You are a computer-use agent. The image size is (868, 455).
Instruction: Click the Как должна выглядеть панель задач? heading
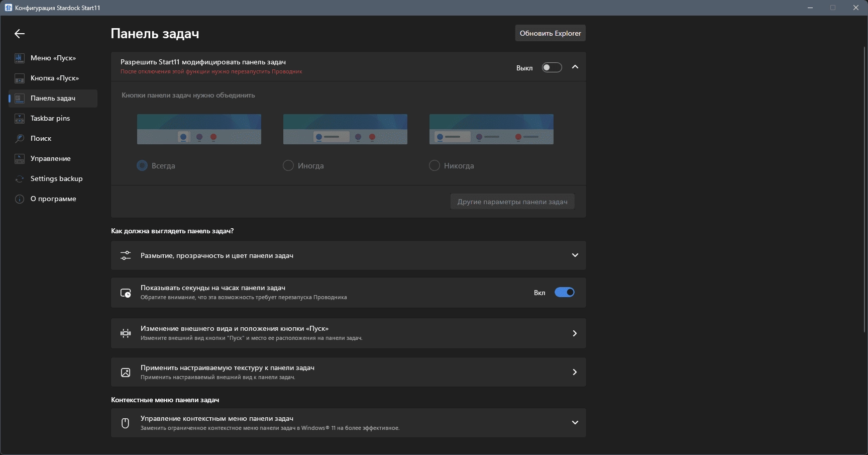coord(172,231)
